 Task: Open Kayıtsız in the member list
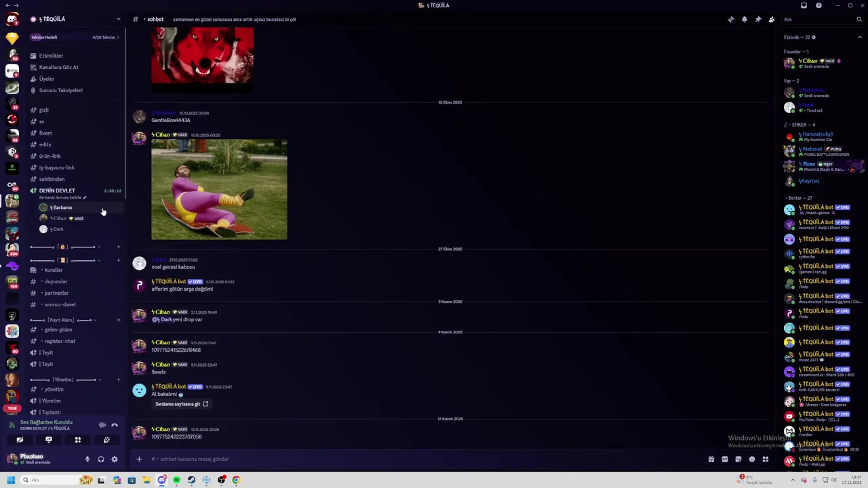(824, 181)
